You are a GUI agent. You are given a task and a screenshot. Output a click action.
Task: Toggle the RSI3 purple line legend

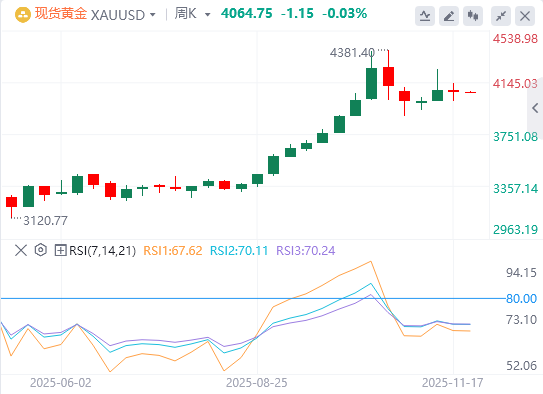(x=306, y=250)
